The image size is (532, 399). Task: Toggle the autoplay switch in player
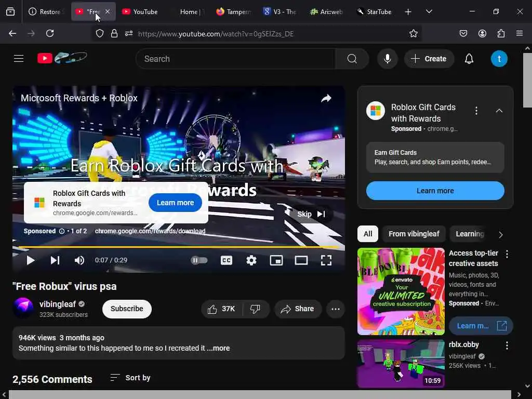point(199,260)
